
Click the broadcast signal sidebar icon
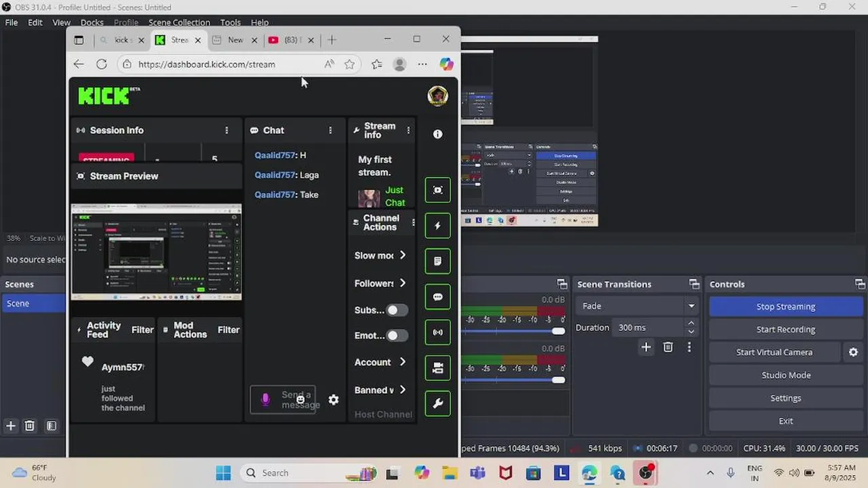(x=437, y=333)
